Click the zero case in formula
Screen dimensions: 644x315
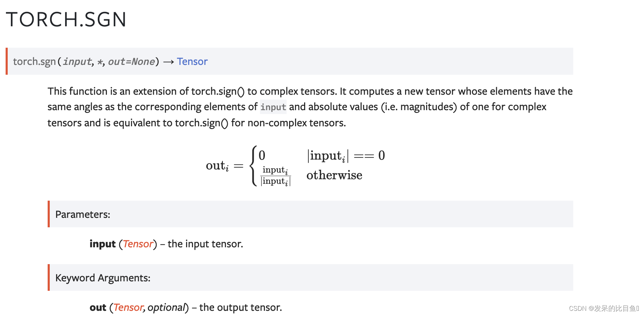click(262, 155)
